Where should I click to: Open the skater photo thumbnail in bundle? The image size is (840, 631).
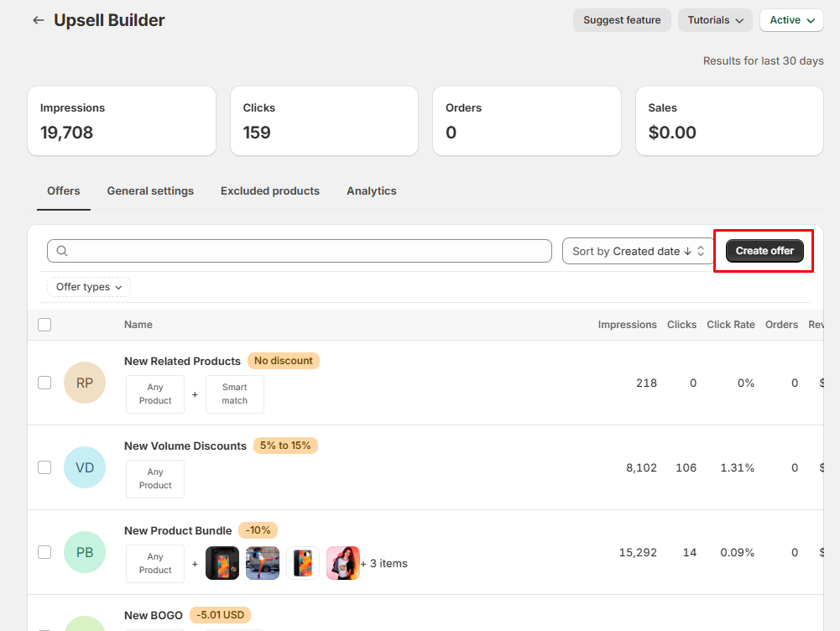click(263, 563)
